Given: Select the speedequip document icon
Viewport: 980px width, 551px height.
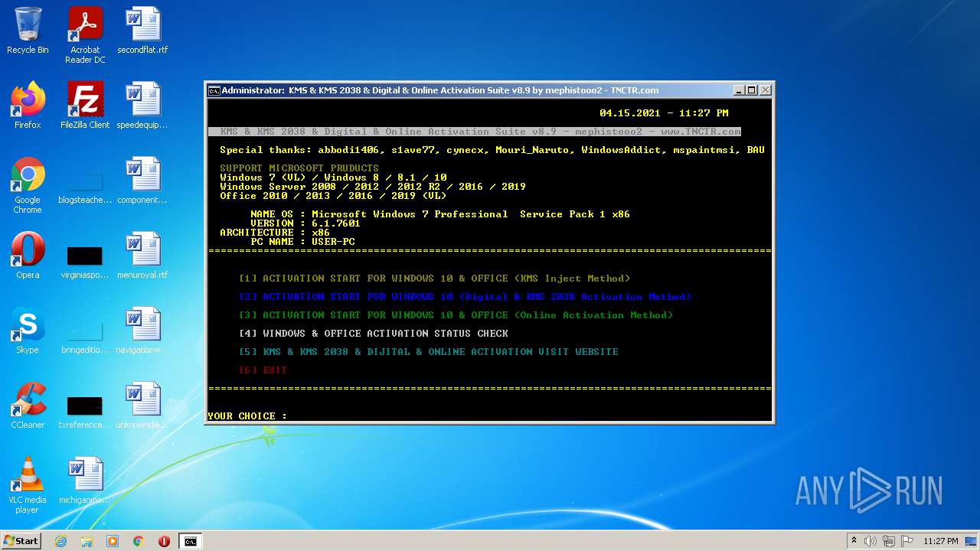Looking at the screenshot, I should (142, 106).
